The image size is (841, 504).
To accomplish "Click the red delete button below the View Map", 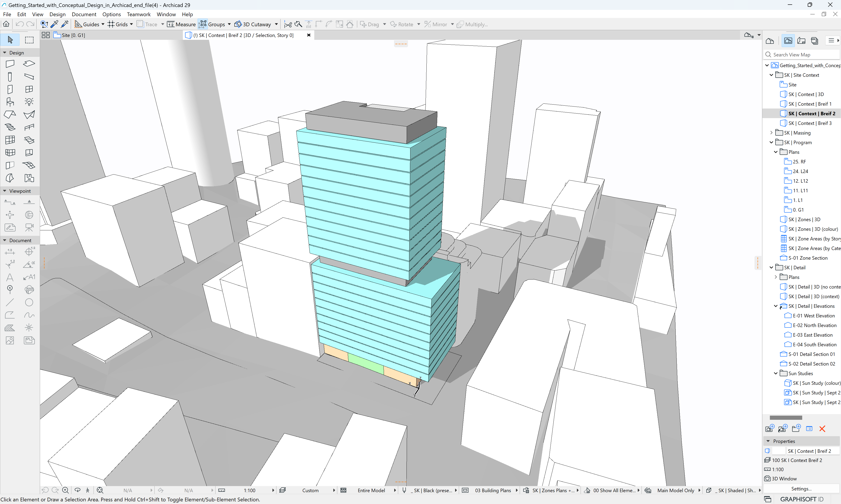I will [x=822, y=429].
